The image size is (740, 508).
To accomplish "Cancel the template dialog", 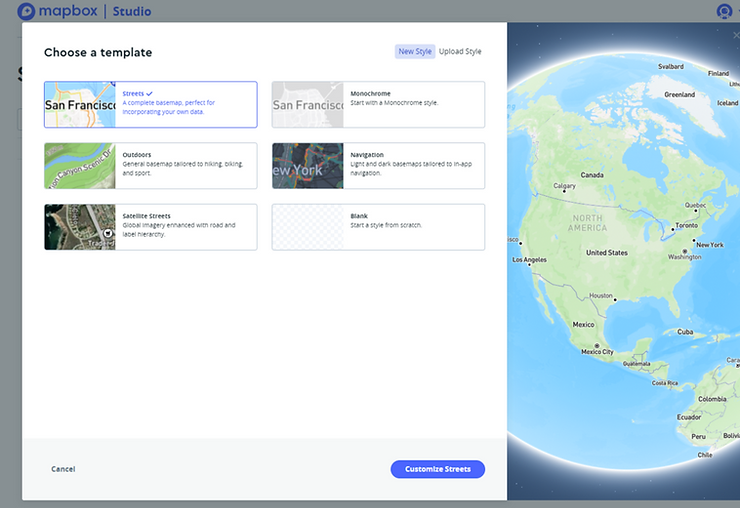I will point(63,469).
